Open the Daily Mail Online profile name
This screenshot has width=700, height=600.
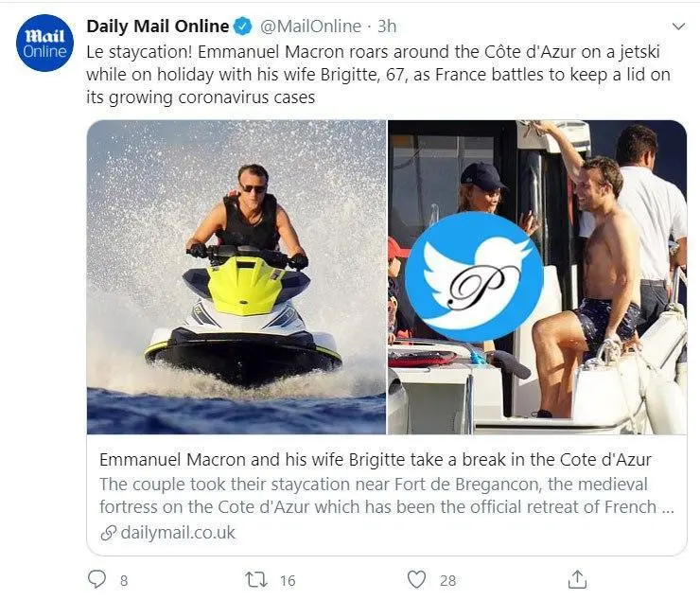click(158, 26)
